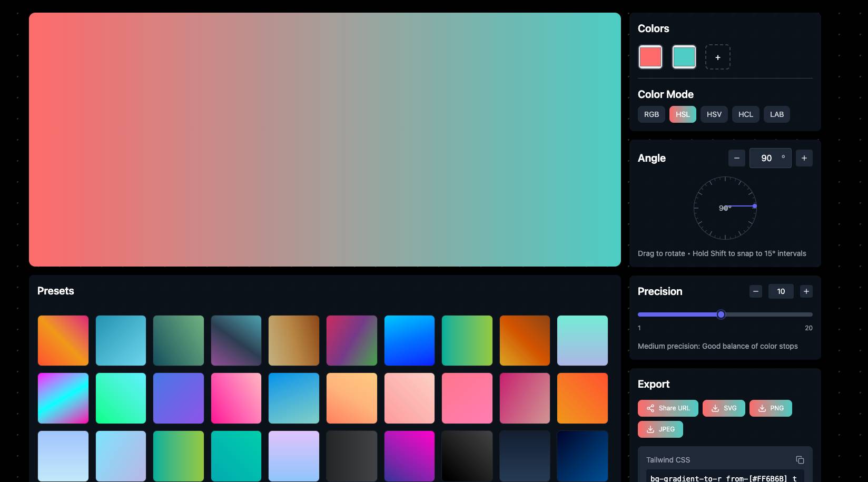Apply the peach-orange preset in second row

point(352,398)
